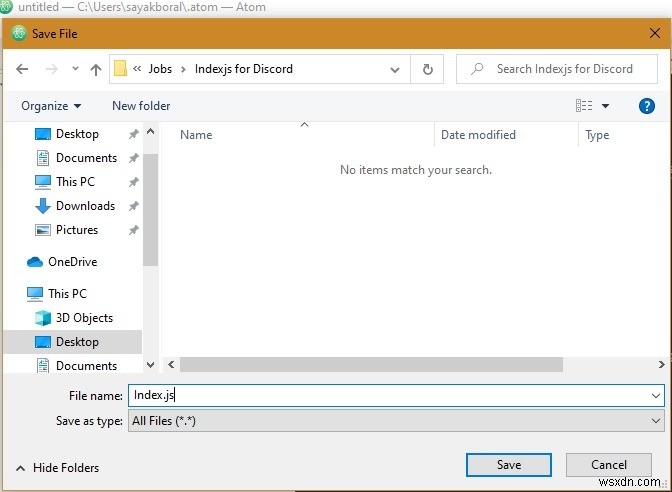Unpin Pictures from quick access
This screenshot has height=492, width=672.
pyautogui.click(x=134, y=230)
